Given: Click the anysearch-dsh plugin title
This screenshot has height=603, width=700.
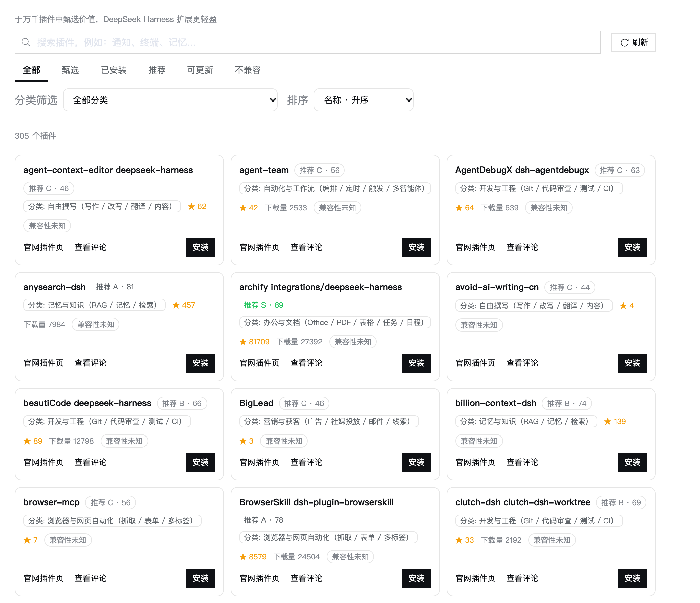Looking at the screenshot, I should pos(54,287).
